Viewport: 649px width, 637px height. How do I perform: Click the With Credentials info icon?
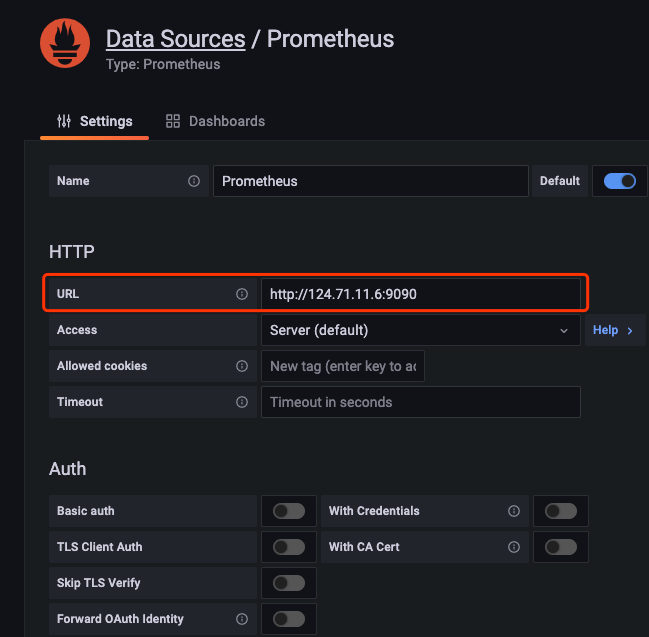pos(514,511)
